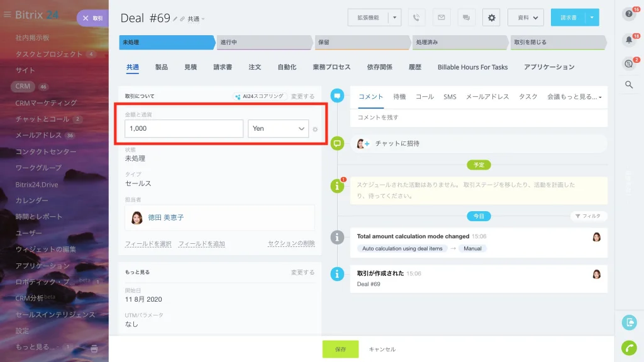644x362 pixels.
Task: Toggle the AI24スコアリング button
Action: coord(260,96)
